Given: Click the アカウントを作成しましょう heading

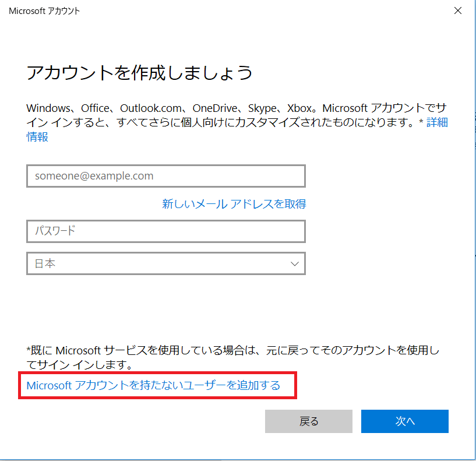Looking at the screenshot, I should [140, 73].
